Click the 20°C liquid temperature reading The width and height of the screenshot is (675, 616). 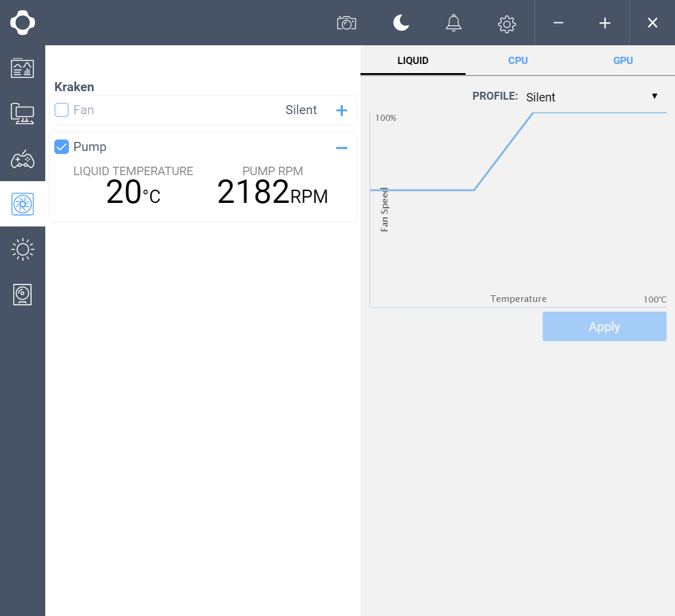tap(133, 192)
